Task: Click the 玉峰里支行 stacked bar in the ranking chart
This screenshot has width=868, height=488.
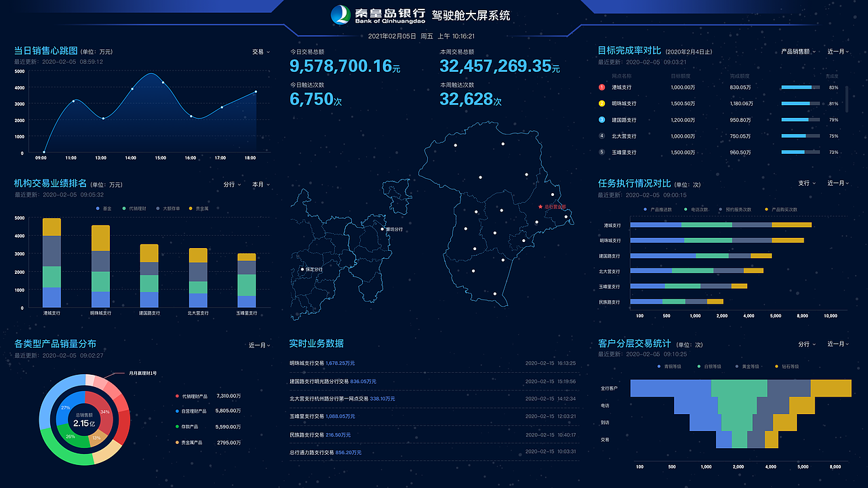Action: [x=247, y=281]
